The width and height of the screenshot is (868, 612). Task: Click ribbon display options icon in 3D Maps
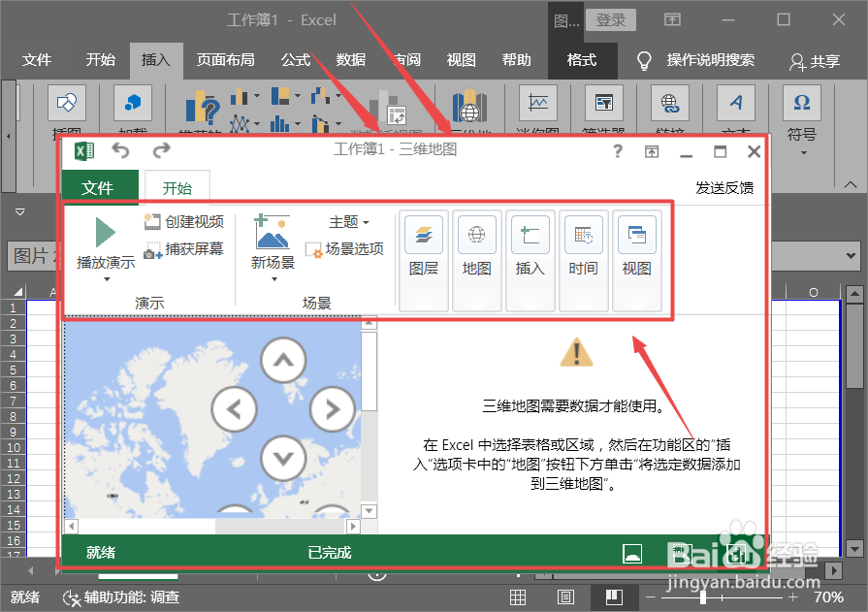(x=652, y=151)
